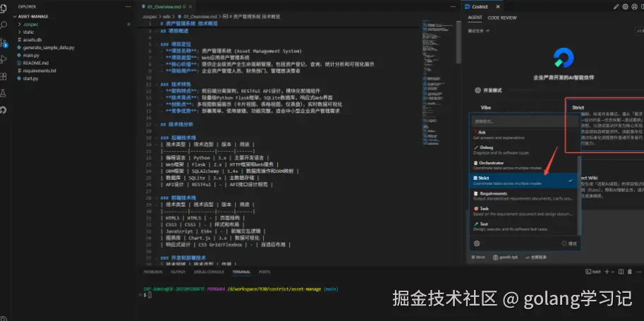Open Source Control view with badge
Screen dimensions: 644x321
click(x=4, y=42)
